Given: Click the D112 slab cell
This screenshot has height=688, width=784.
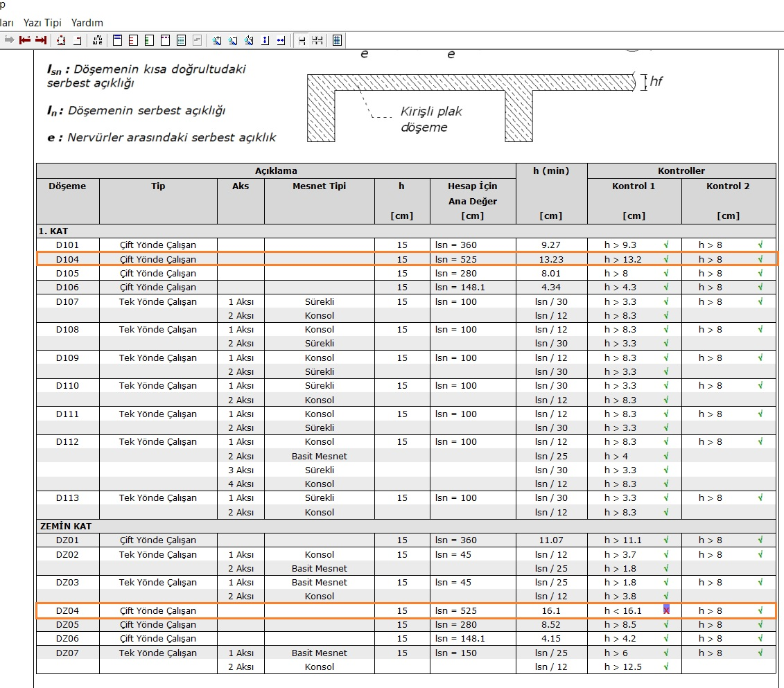Looking at the screenshot, I should [67, 442].
